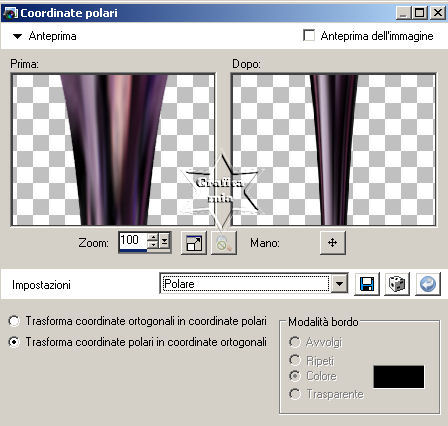Increase Zoom value with up arrow
Screen dimensions: 448x426
(153, 237)
